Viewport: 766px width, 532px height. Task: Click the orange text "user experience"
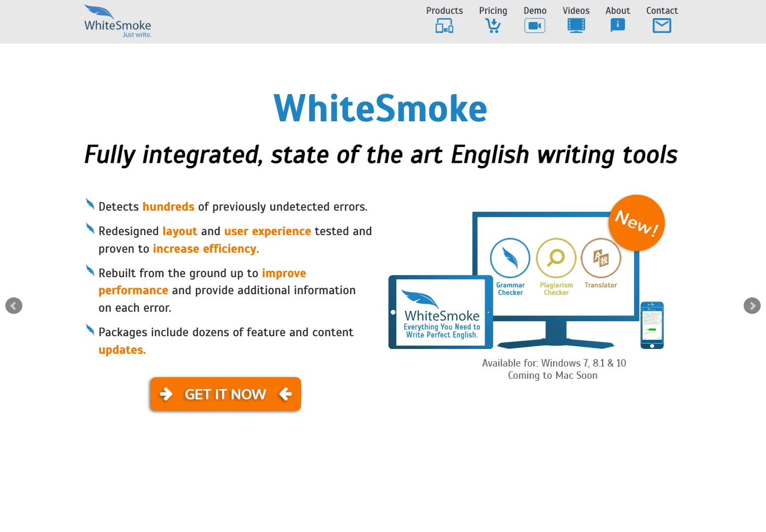click(x=268, y=231)
